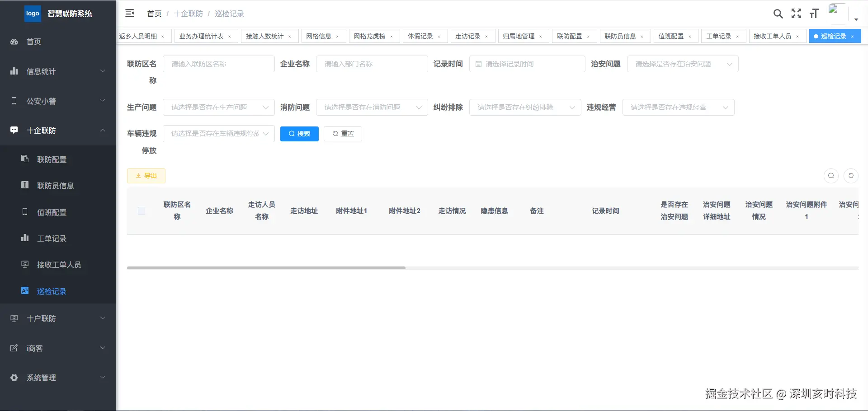Click the 联防区名称 input field
This screenshot has width=868, height=411.
[219, 64]
